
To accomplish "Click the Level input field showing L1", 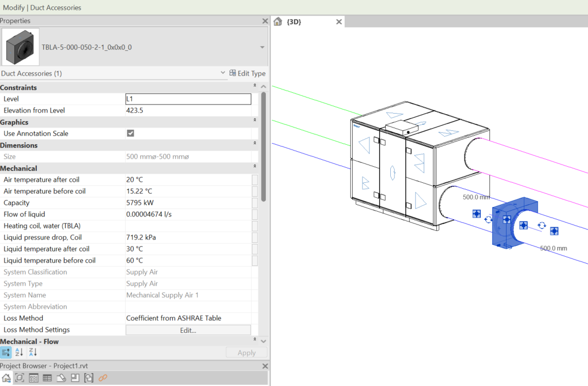I will click(188, 99).
